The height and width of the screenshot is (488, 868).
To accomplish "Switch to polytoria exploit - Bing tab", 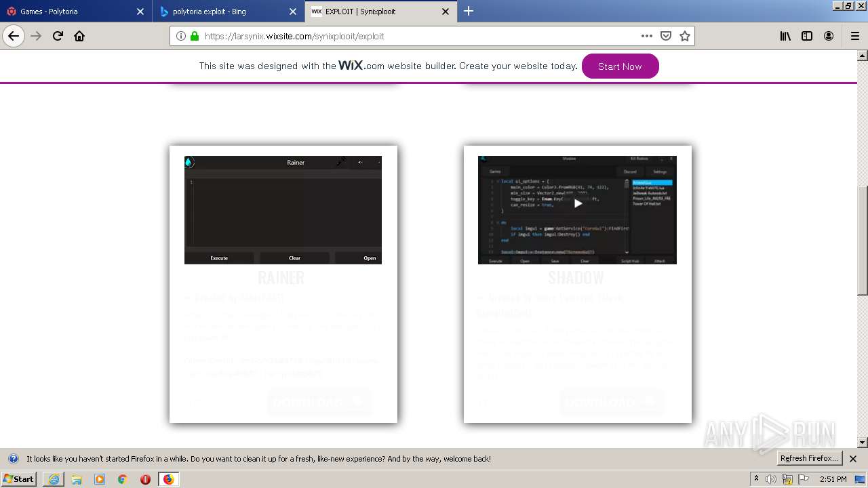I will (x=227, y=12).
